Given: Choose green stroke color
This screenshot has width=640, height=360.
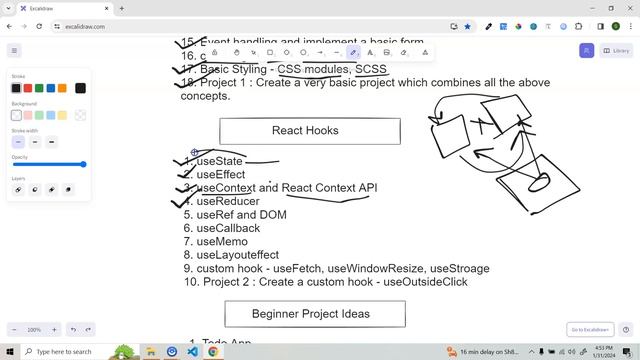Looking at the screenshot, I should pyautogui.click(x=39, y=88).
